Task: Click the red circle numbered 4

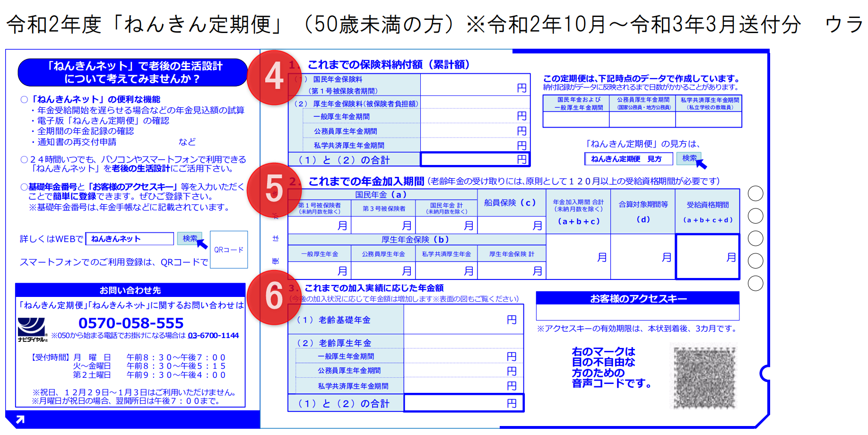Action: pyautogui.click(x=274, y=78)
